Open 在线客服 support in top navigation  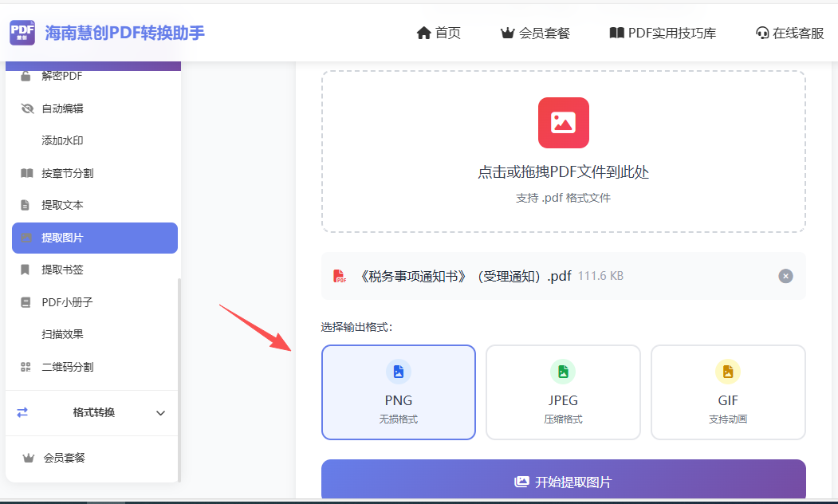pyautogui.click(x=790, y=33)
